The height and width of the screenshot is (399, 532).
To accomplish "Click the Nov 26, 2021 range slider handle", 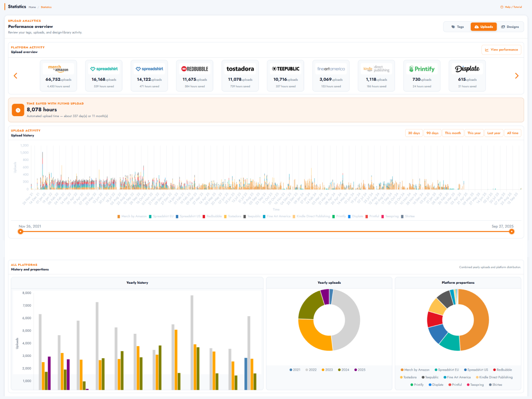I will pos(20,231).
